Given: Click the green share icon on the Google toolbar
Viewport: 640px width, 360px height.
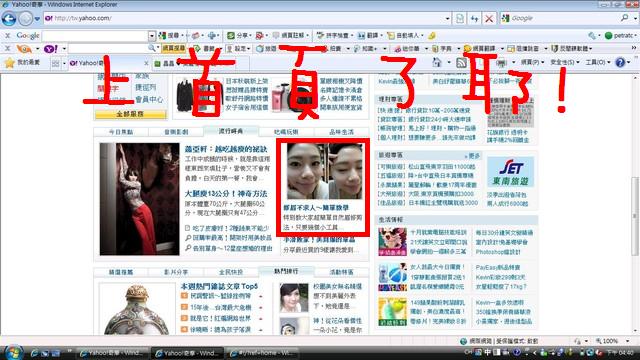Looking at the screenshot, I should pyautogui.click(x=231, y=36).
